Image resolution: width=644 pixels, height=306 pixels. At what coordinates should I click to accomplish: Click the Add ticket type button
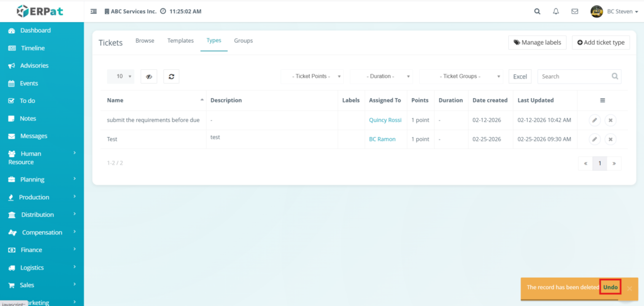click(601, 42)
